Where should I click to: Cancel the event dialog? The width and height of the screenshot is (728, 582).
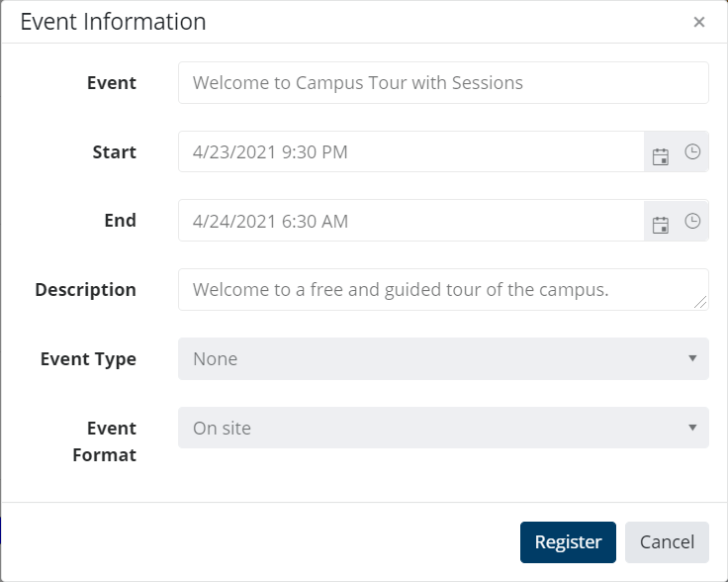pos(667,542)
